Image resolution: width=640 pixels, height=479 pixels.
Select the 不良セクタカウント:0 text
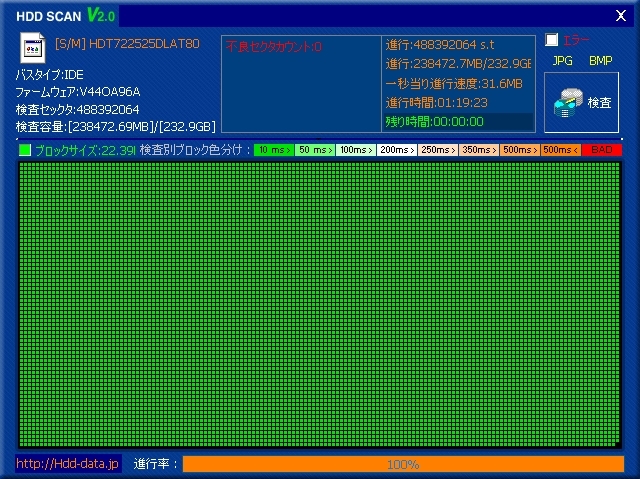click(x=273, y=47)
